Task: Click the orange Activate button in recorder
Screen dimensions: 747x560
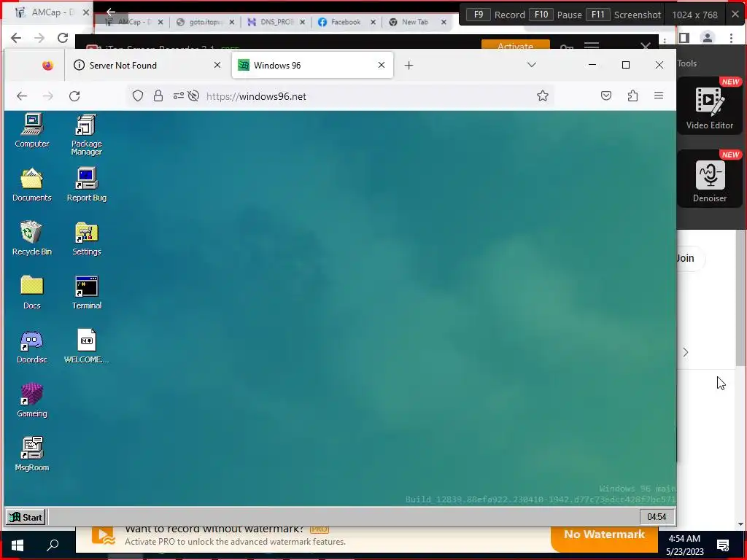Action: click(x=516, y=46)
